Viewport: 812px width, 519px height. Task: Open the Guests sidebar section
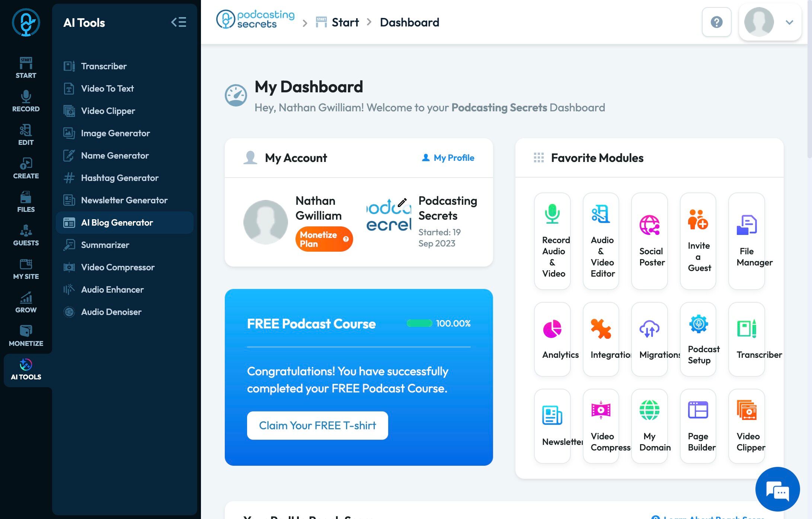(x=26, y=235)
